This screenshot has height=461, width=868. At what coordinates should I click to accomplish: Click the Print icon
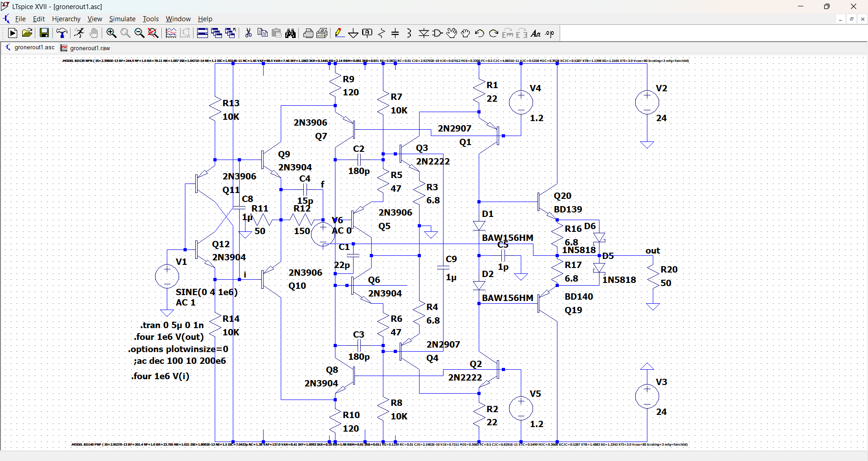tap(308, 33)
